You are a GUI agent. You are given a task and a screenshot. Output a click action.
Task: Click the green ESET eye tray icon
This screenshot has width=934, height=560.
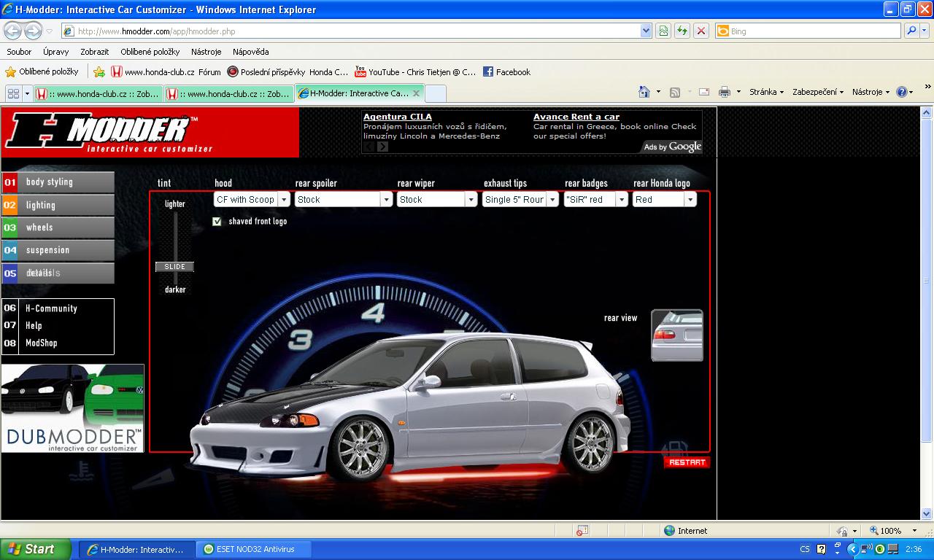pos(880,549)
